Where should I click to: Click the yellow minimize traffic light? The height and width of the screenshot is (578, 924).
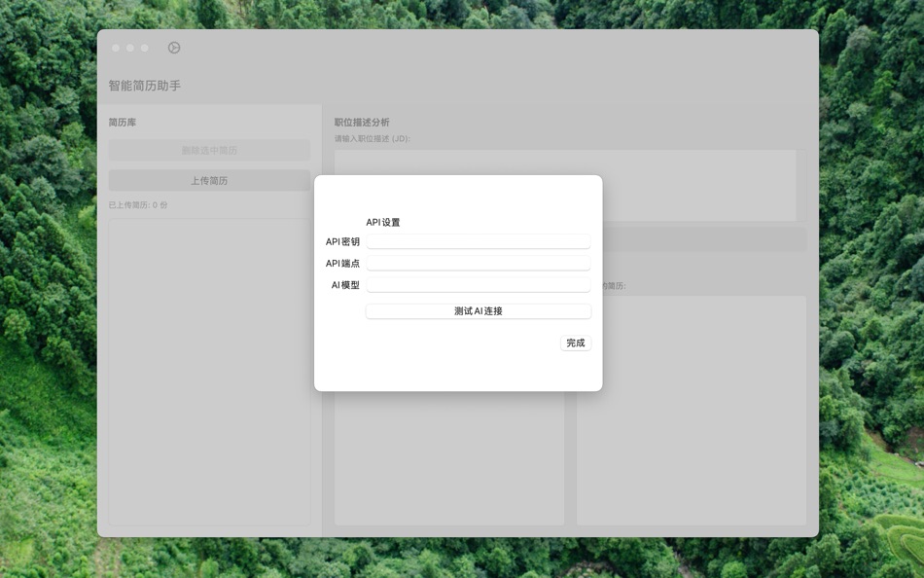pos(129,47)
